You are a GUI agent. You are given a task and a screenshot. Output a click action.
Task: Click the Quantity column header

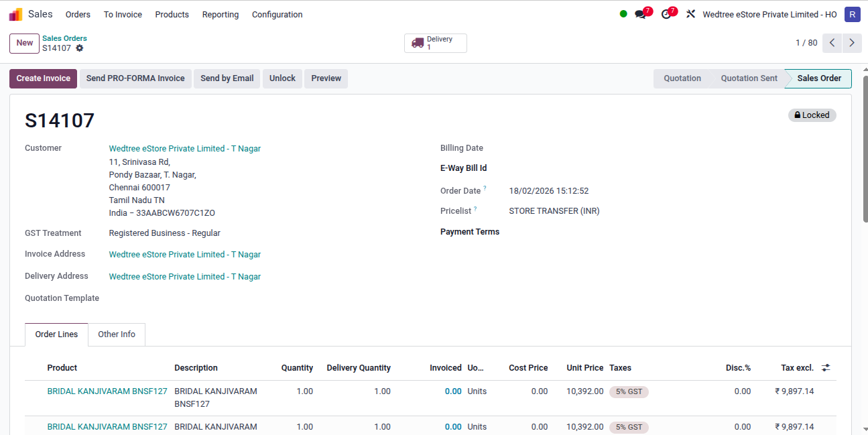pos(297,368)
